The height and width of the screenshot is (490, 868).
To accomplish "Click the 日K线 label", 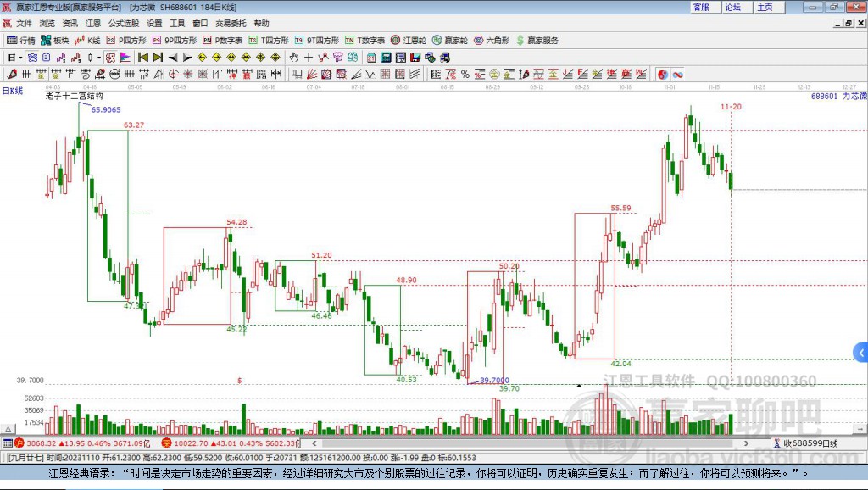I will tap(13, 91).
